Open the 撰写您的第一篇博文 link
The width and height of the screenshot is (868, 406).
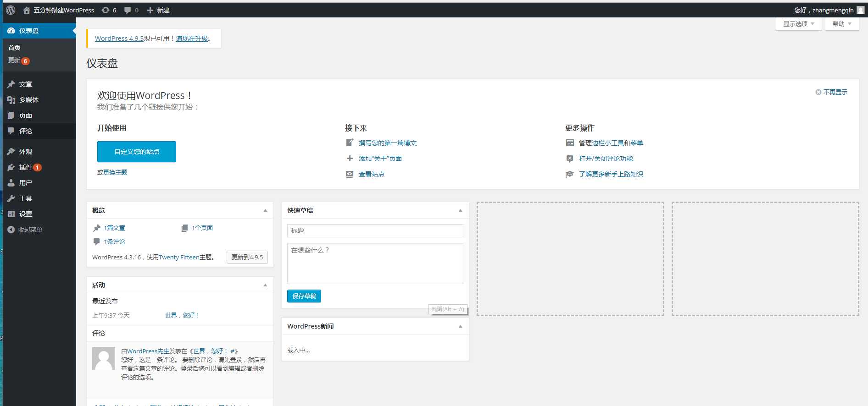click(388, 143)
